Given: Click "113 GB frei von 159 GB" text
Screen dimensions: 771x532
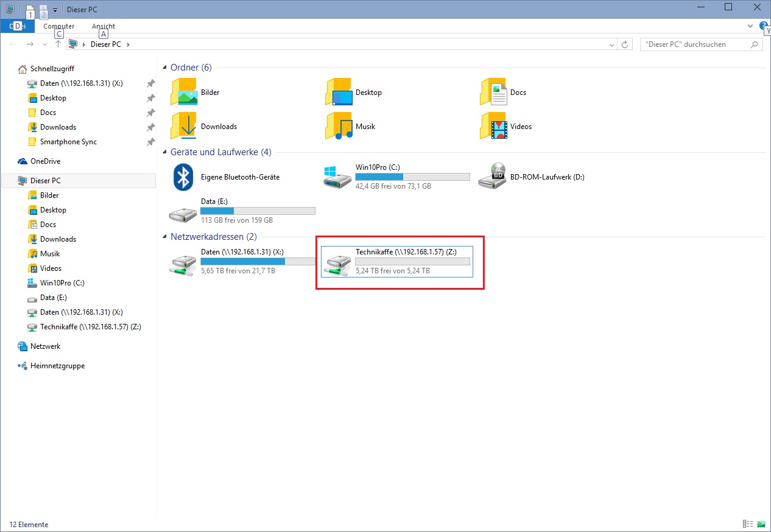Looking at the screenshot, I should tap(237, 220).
